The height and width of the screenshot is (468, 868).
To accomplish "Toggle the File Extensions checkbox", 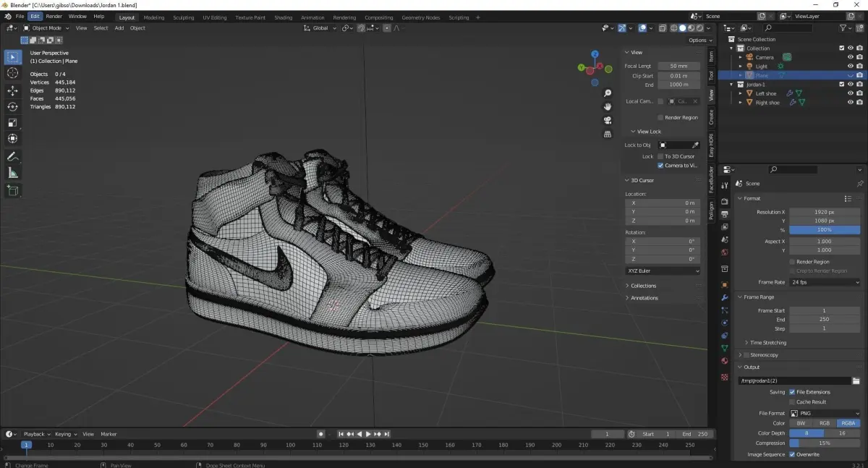I will (x=792, y=392).
